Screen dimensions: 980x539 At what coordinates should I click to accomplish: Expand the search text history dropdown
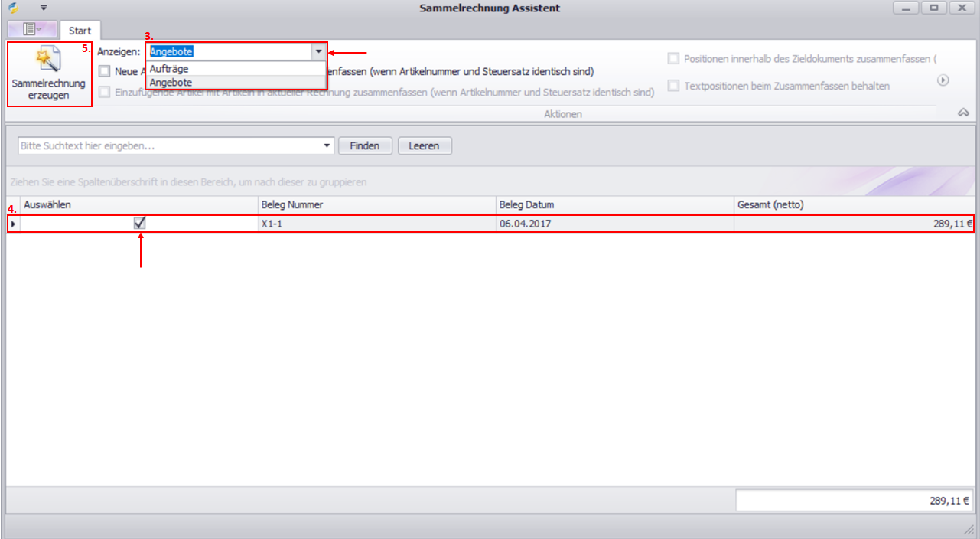point(327,145)
